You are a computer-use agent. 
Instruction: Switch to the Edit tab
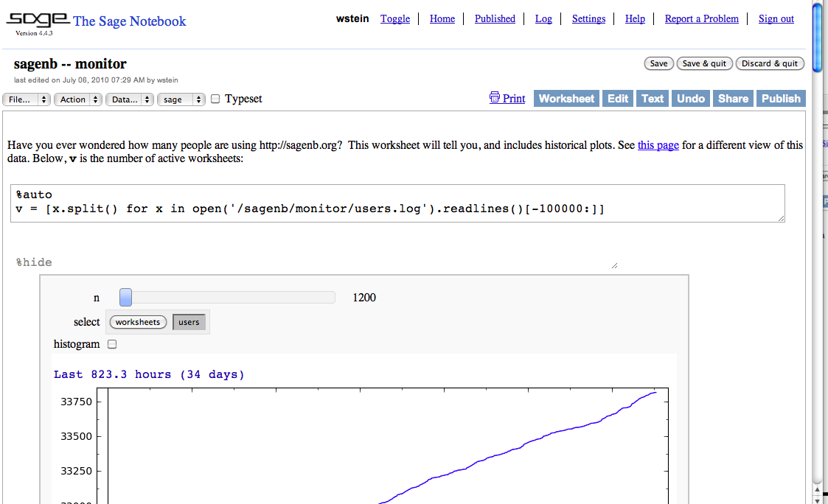pyautogui.click(x=617, y=99)
